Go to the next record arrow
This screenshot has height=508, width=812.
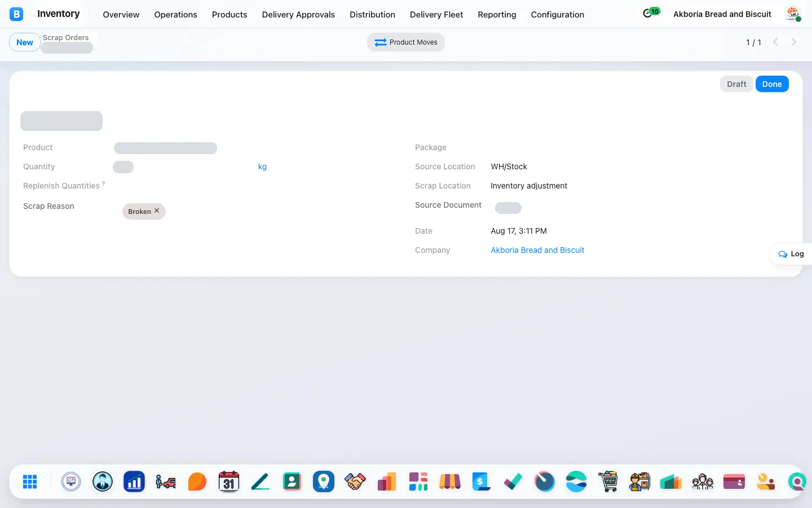tap(794, 42)
